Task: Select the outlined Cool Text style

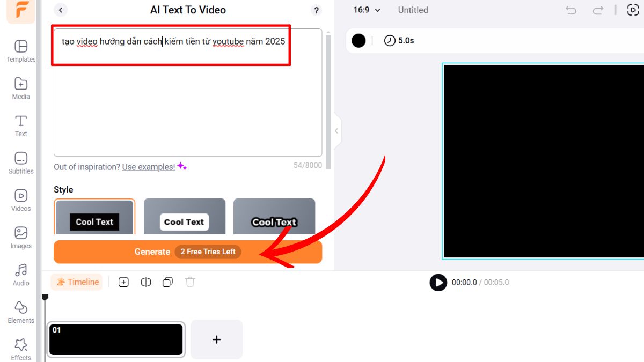Action: 274,217
